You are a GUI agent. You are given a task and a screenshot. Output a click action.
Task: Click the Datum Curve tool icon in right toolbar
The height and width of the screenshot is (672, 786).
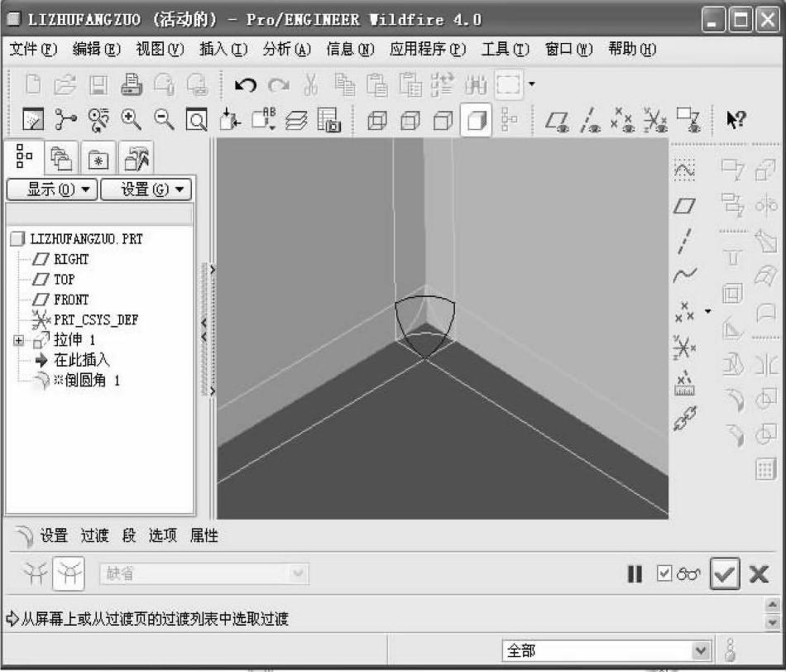pos(684,275)
